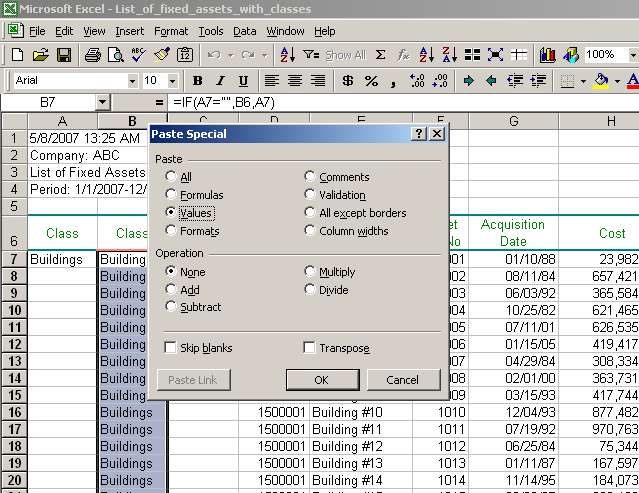The height and width of the screenshot is (493, 639).
Task: Click the AutoFilter funnel icon
Action: coord(311,55)
